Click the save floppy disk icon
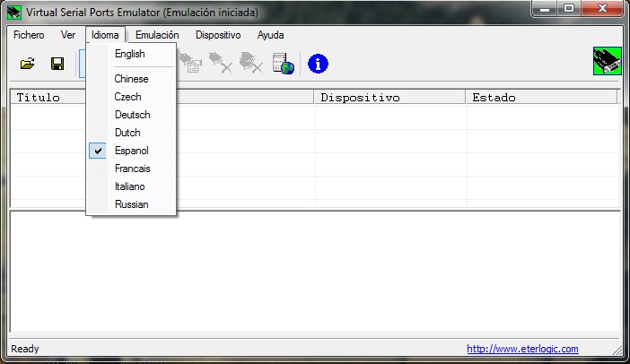 pyautogui.click(x=57, y=64)
